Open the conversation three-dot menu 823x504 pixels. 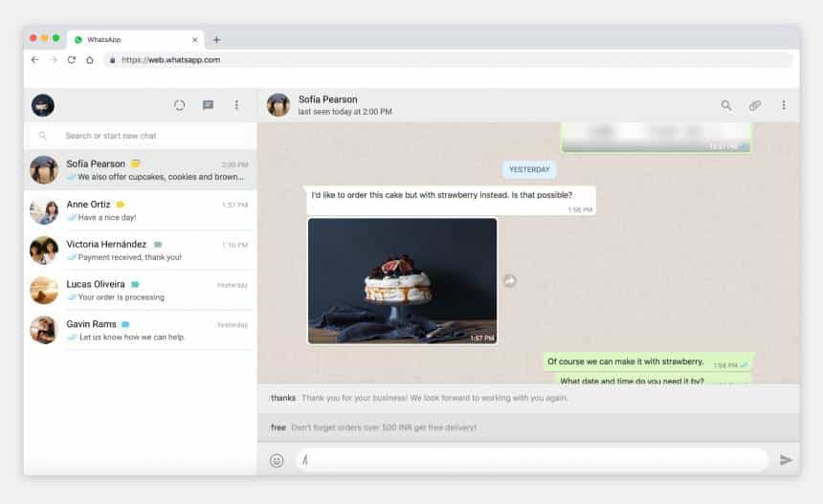(x=784, y=105)
